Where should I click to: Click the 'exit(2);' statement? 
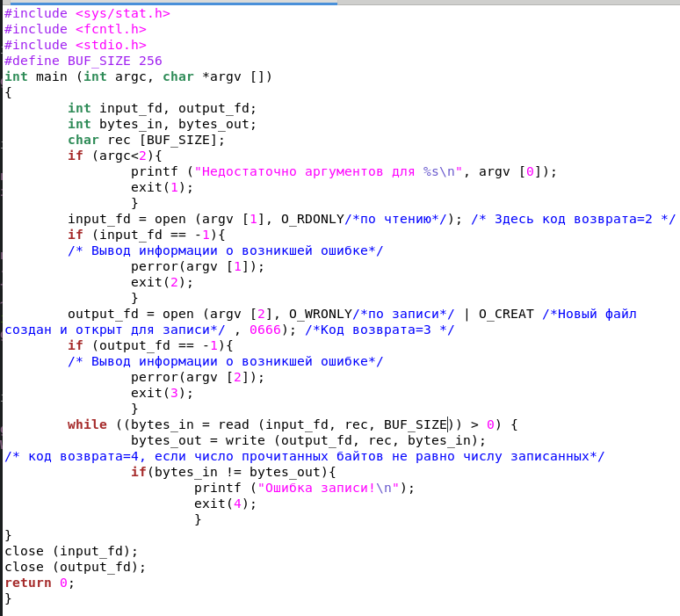[x=163, y=282]
